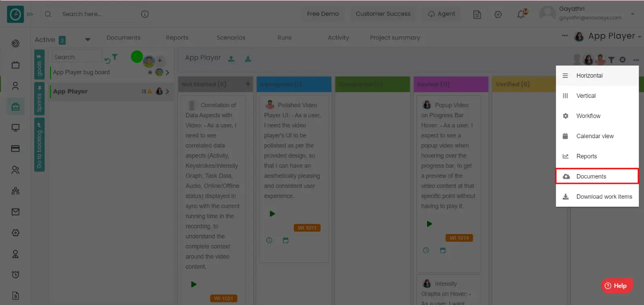
Task: Open the alarm clock sidebar icon
Action: (x=15, y=275)
